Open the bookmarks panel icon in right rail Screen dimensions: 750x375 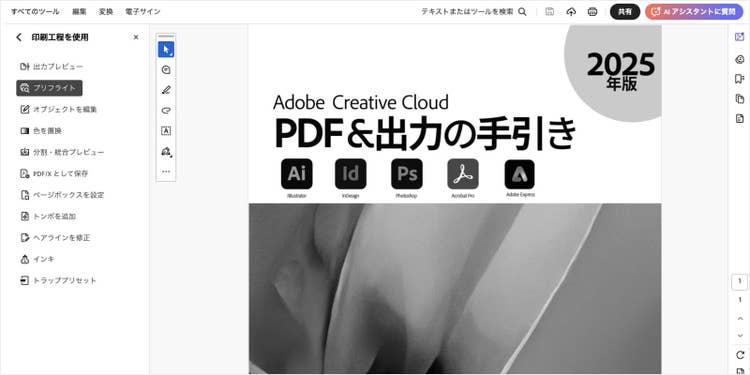coord(739,79)
